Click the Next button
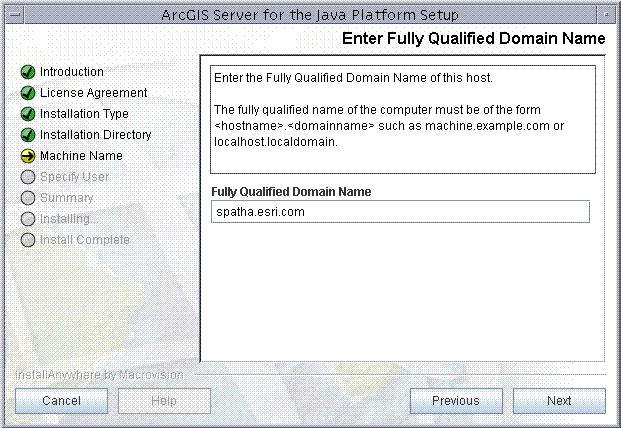The width and height of the screenshot is (621, 428). [559, 401]
